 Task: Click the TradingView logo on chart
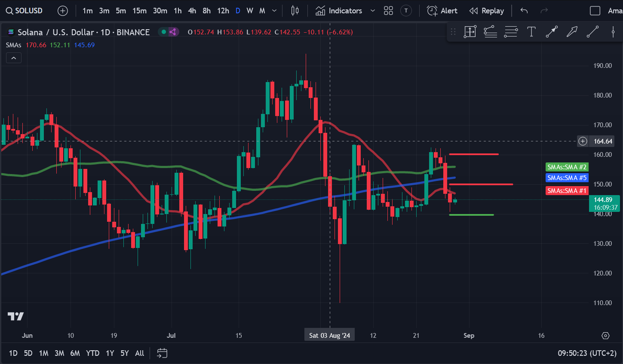tap(15, 317)
